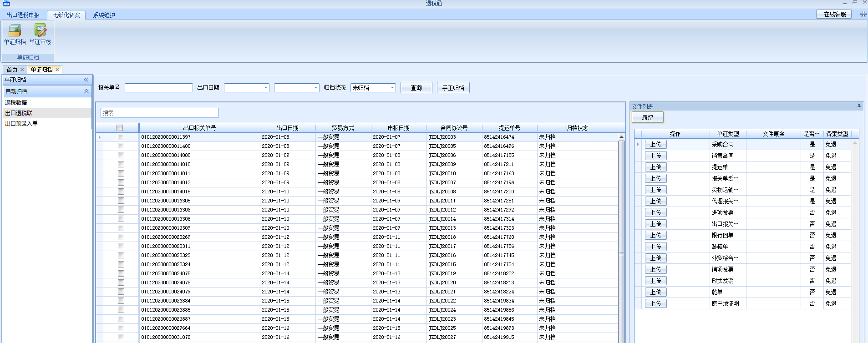Sort by 提运单号 column header
The height and width of the screenshot is (343, 868).
coord(509,128)
